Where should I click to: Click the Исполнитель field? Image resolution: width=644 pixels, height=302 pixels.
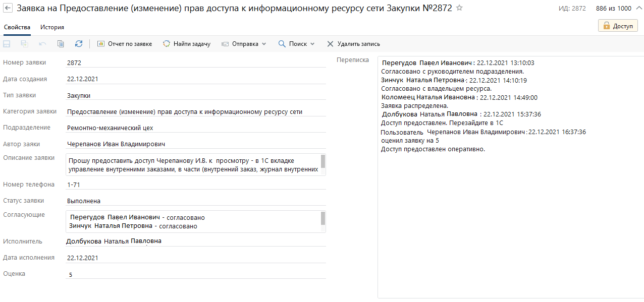coord(196,241)
